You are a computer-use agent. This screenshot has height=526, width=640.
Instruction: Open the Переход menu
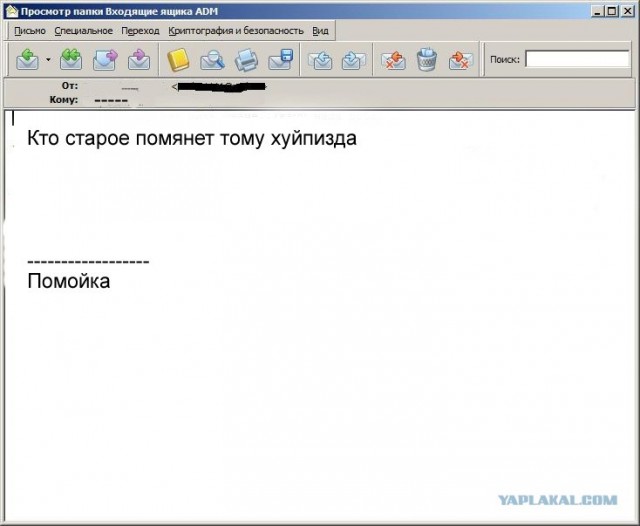[140, 31]
